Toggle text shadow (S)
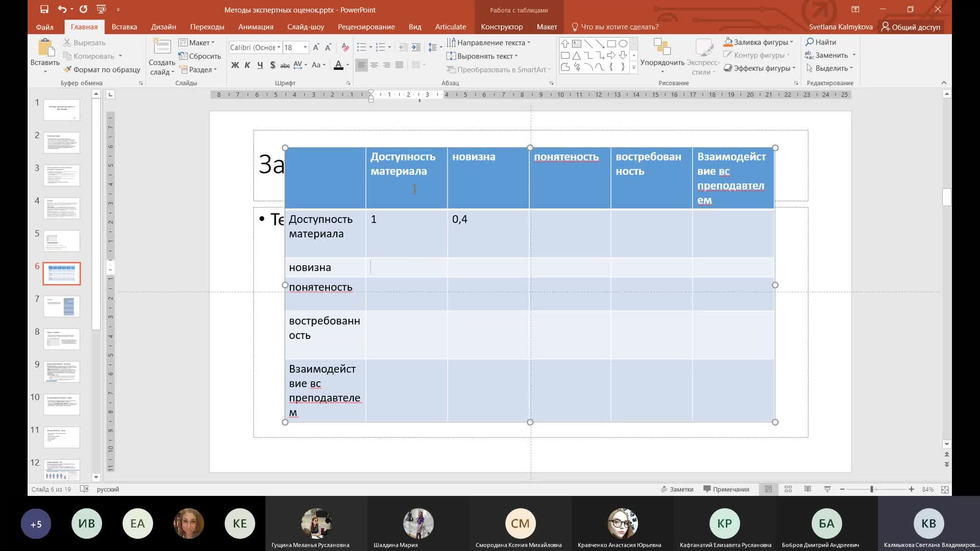Viewport: 980px width, 551px height. (x=273, y=65)
